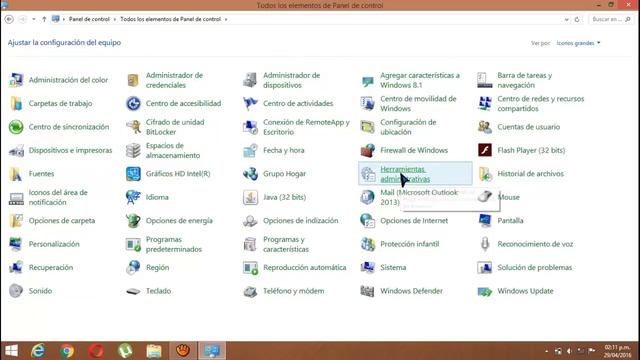Open the Pantalla icon
The height and width of the screenshot is (360, 640).
tap(484, 220)
